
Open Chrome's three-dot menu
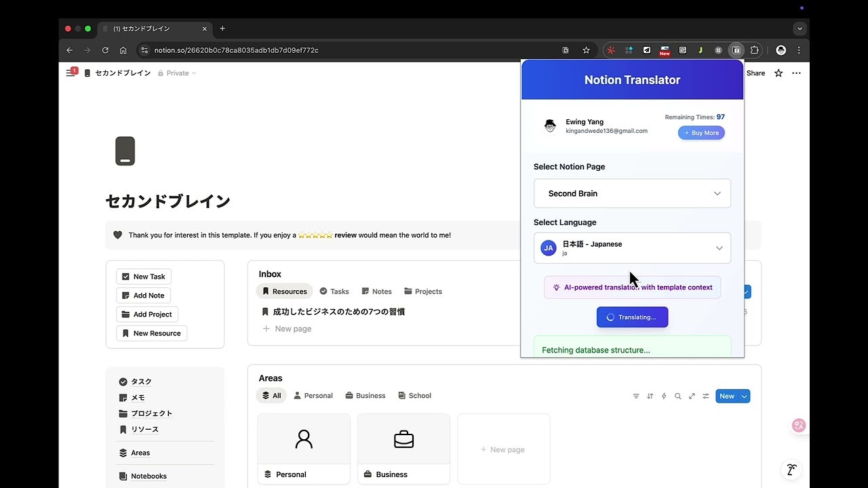(x=799, y=50)
